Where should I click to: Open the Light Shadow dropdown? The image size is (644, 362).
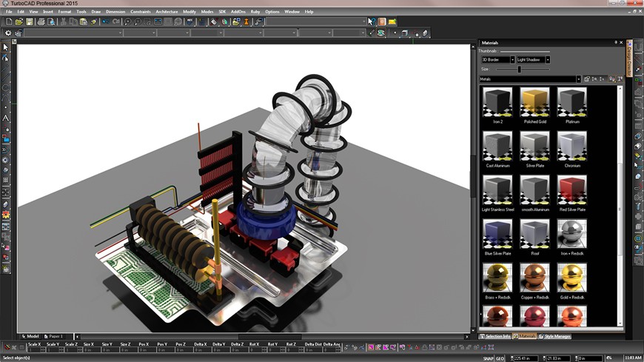coord(546,59)
